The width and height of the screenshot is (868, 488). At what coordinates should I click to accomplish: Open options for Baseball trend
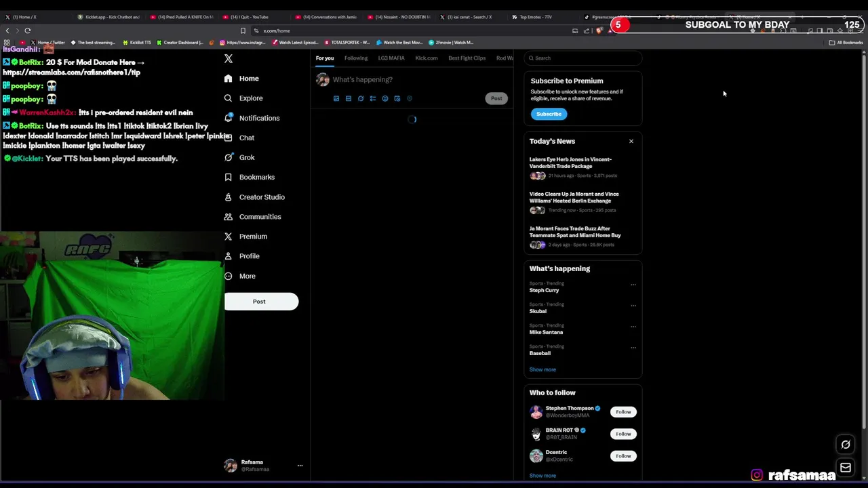633,348
